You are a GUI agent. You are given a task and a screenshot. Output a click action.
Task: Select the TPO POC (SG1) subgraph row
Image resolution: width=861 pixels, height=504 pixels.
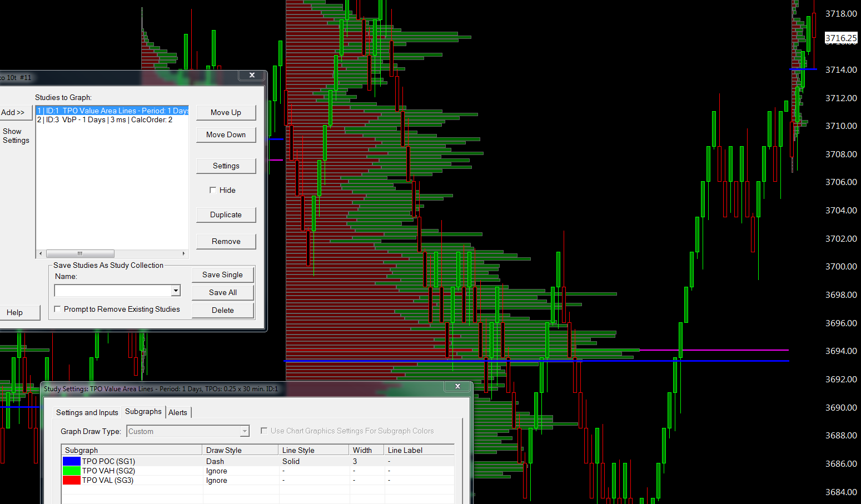(x=258, y=461)
